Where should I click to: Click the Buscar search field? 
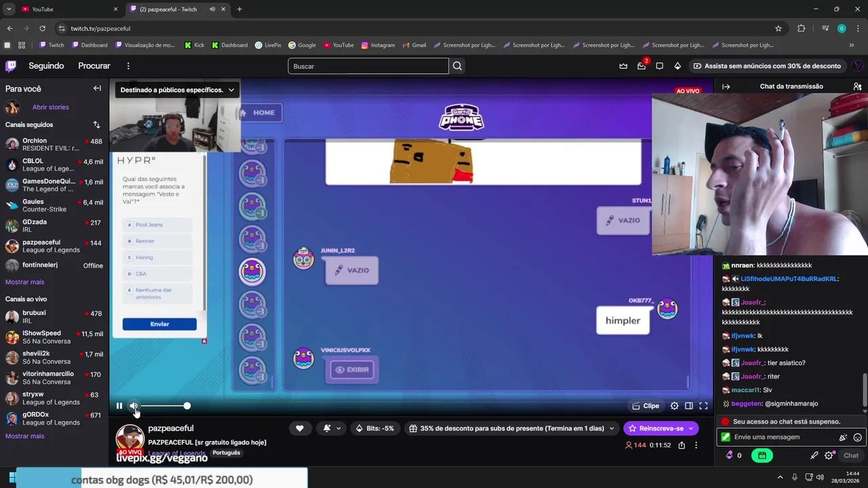(368, 66)
